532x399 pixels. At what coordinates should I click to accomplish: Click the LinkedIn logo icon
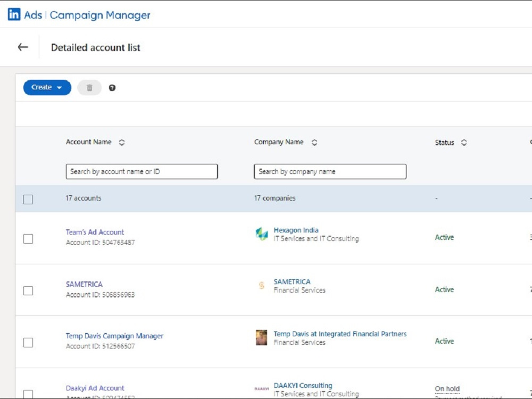tap(14, 14)
